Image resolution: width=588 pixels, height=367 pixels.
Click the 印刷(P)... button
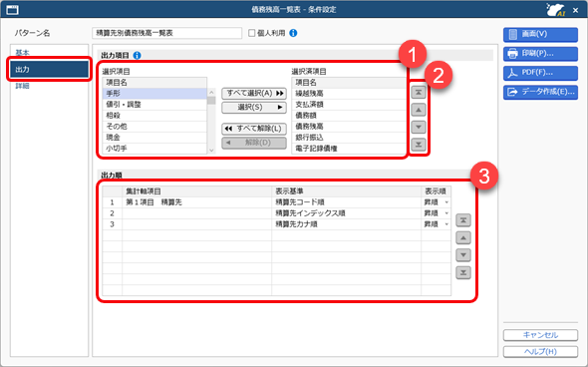540,54
